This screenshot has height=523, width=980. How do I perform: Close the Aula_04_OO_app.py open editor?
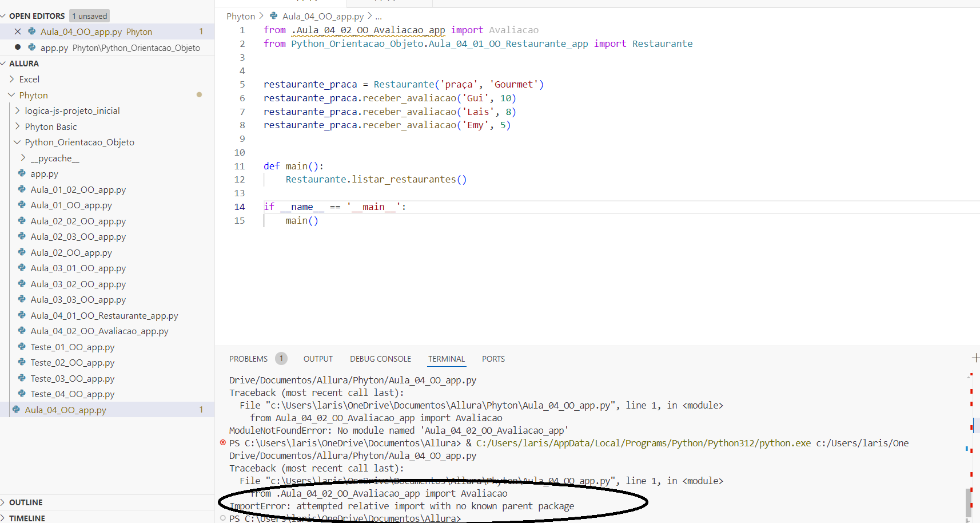click(18, 31)
